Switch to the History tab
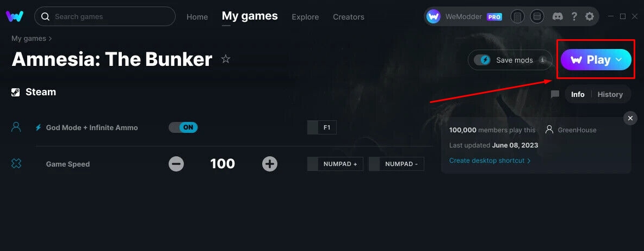 coord(610,95)
